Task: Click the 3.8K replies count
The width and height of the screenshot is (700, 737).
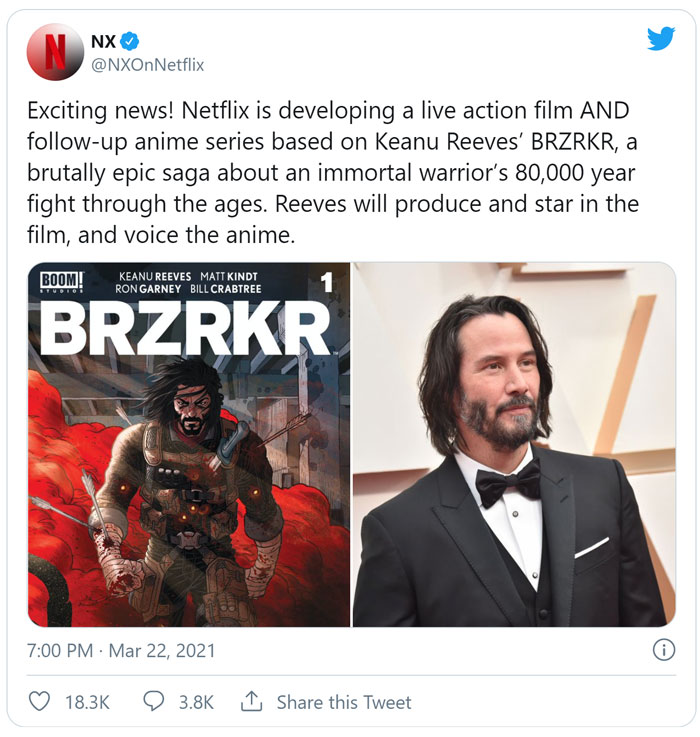Action: coord(196,702)
